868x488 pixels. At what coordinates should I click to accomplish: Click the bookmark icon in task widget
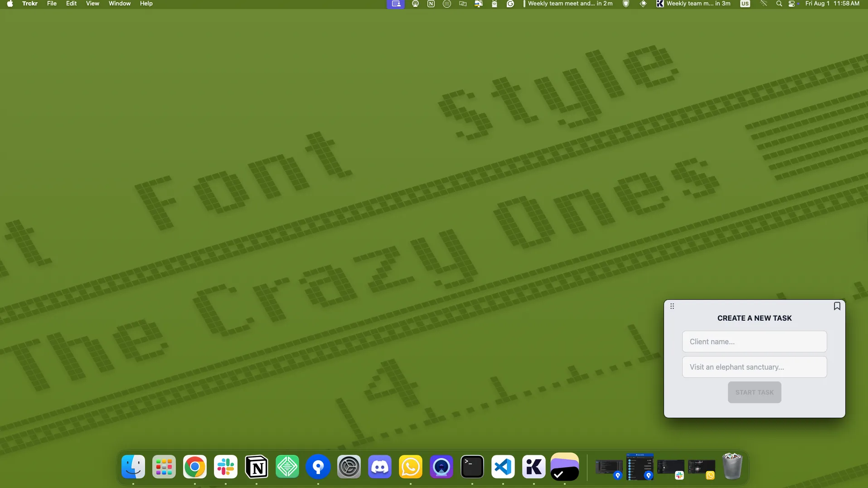pyautogui.click(x=837, y=306)
